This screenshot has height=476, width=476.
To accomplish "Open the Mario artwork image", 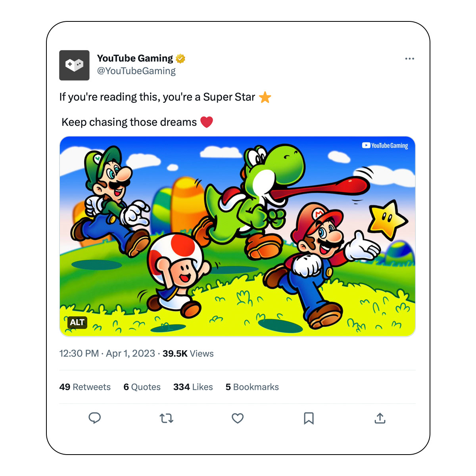I will click(x=237, y=236).
